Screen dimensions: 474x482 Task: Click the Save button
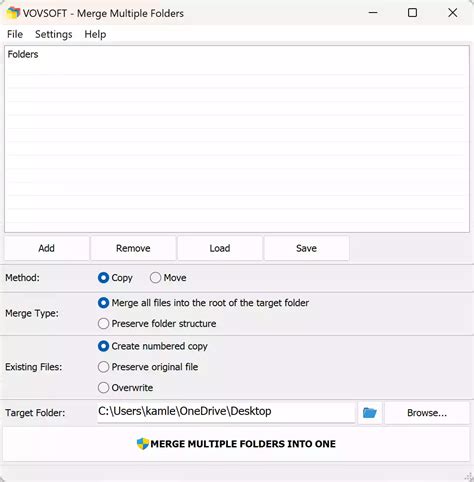coord(306,248)
